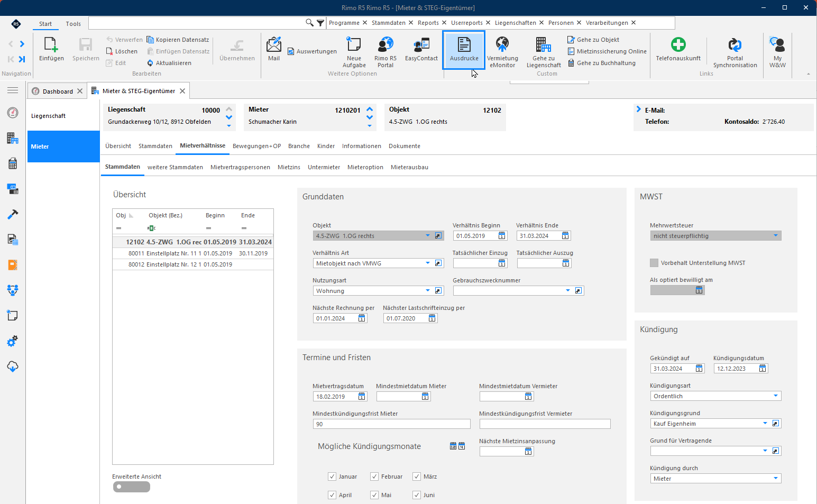Open calendar picker for Verhältnis Beginn
The height and width of the screenshot is (504, 817).
(x=502, y=236)
